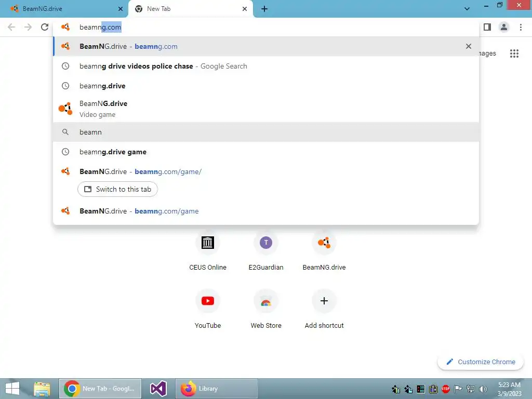532x399 pixels.
Task: Click Switch to this tab button
Action: pos(117,189)
